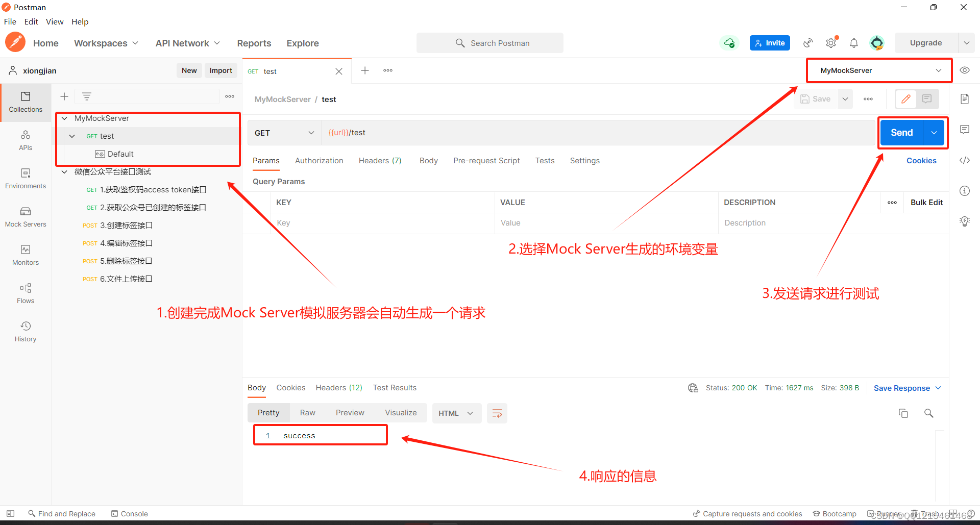The image size is (980, 525).
Task: Open the Save button dropdown arrow
Action: tap(845, 99)
